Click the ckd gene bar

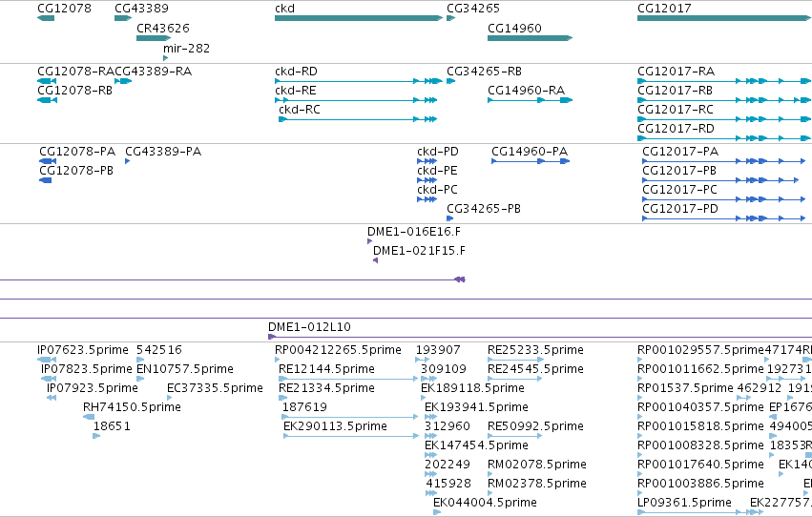[x=359, y=18]
